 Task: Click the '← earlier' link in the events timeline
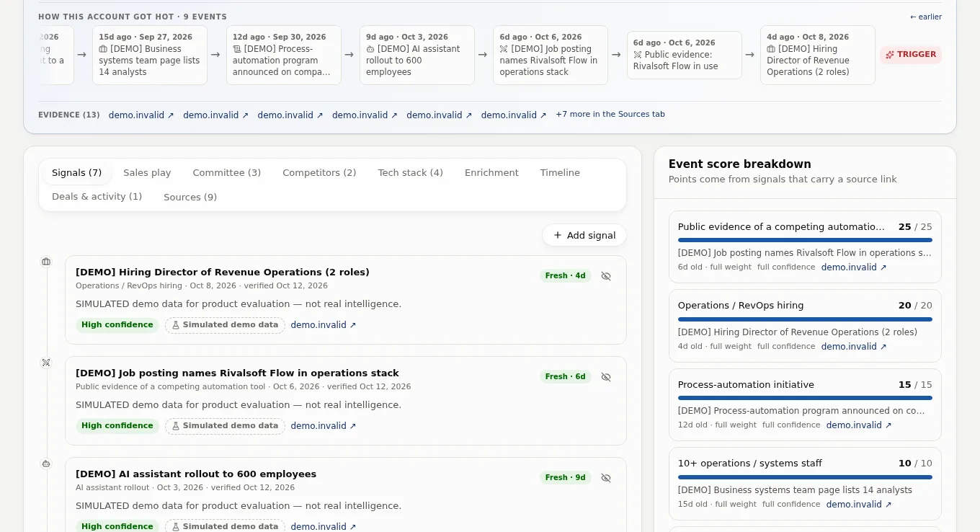[x=925, y=17]
